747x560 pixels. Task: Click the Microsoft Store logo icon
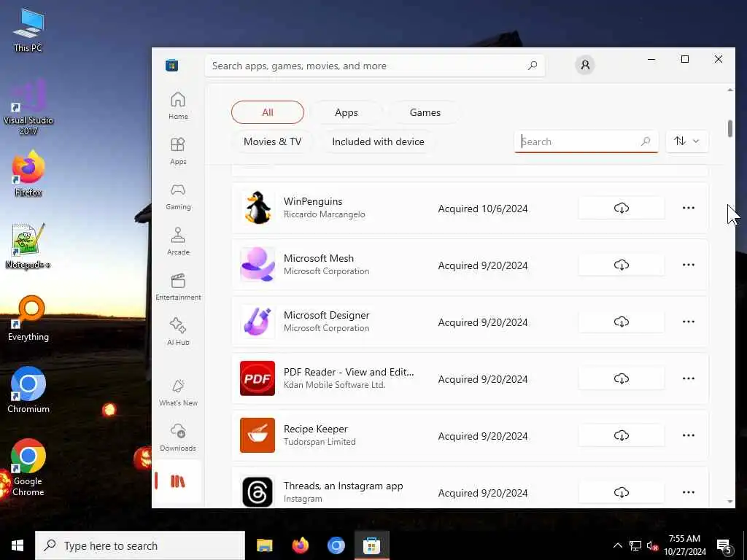coord(172,65)
